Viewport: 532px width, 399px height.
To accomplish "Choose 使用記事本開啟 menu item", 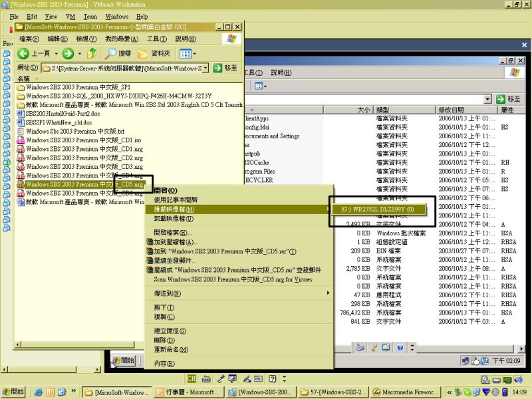I will [x=239, y=200].
